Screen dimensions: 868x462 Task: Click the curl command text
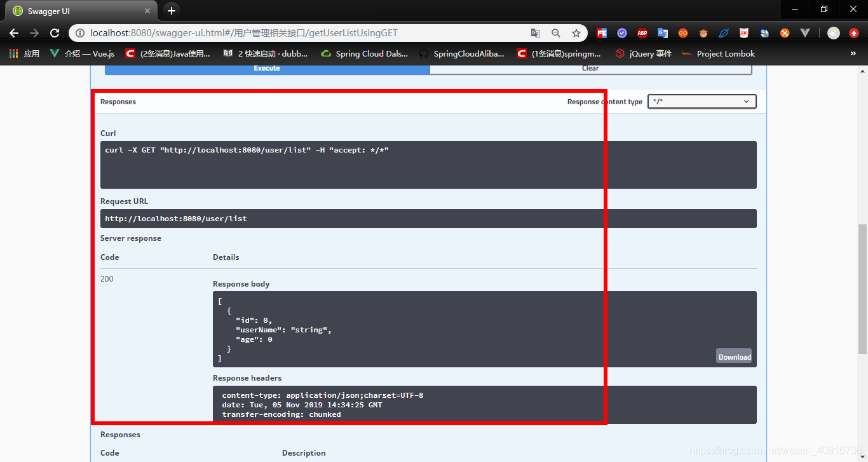[247, 150]
